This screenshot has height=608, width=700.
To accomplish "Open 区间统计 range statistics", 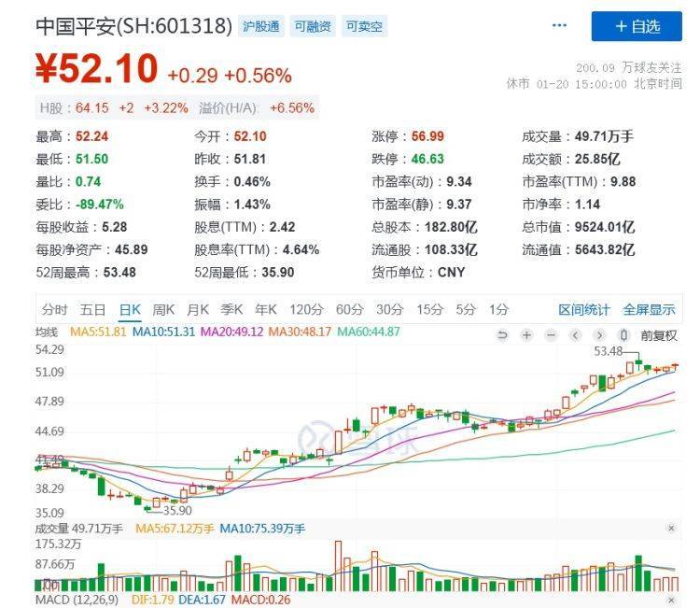I will tap(584, 309).
